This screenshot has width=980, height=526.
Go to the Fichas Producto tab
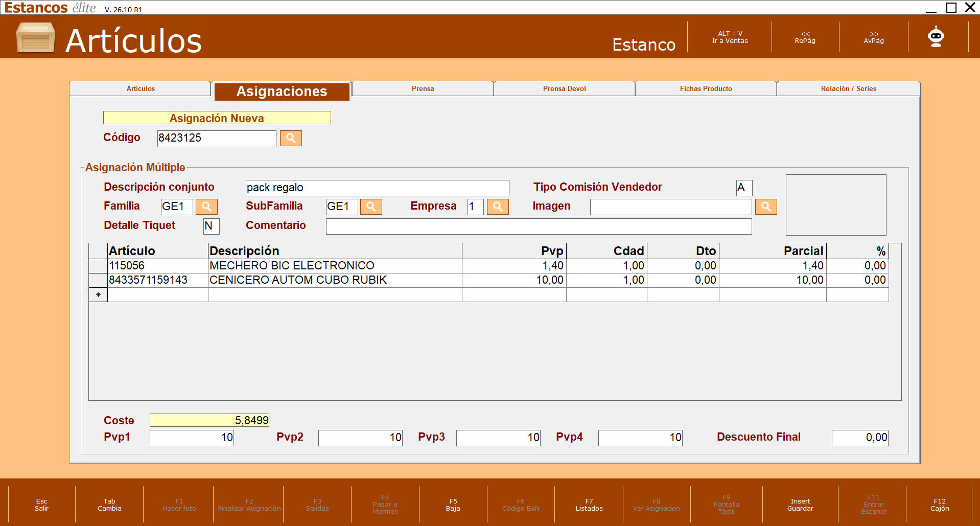pyautogui.click(x=706, y=88)
